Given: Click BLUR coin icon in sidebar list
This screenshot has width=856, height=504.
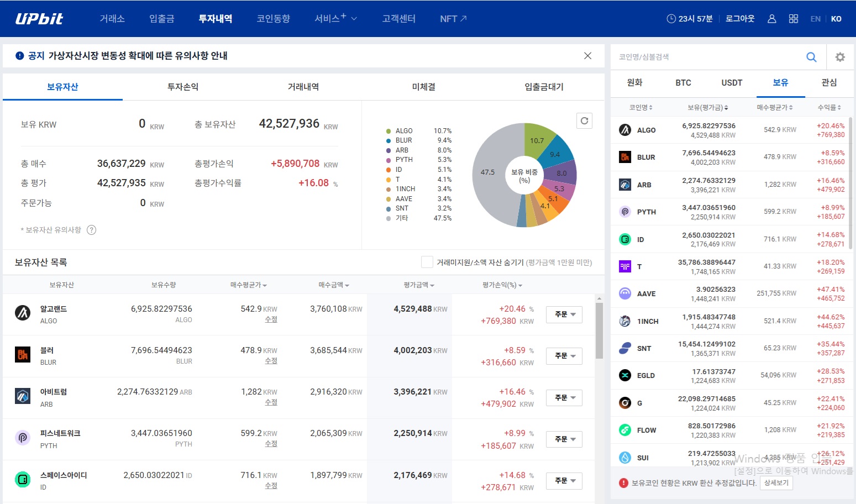Looking at the screenshot, I should tap(625, 157).
